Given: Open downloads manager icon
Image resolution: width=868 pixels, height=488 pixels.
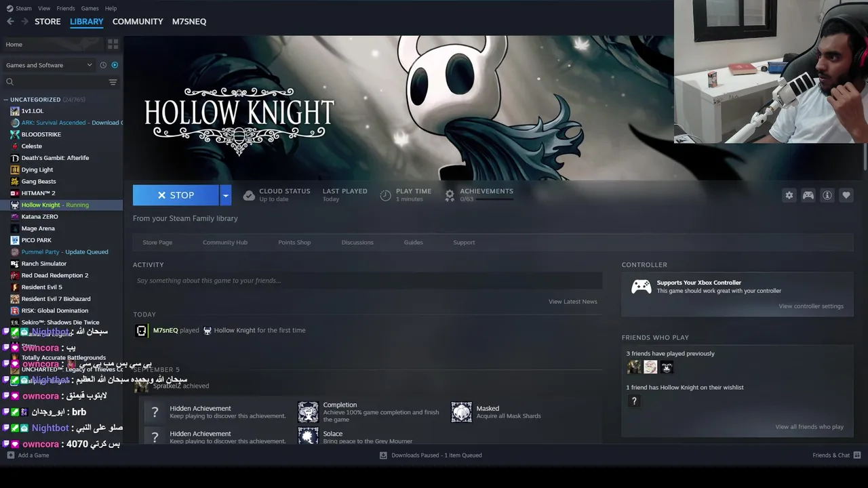Looking at the screenshot, I should coord(383,455).
